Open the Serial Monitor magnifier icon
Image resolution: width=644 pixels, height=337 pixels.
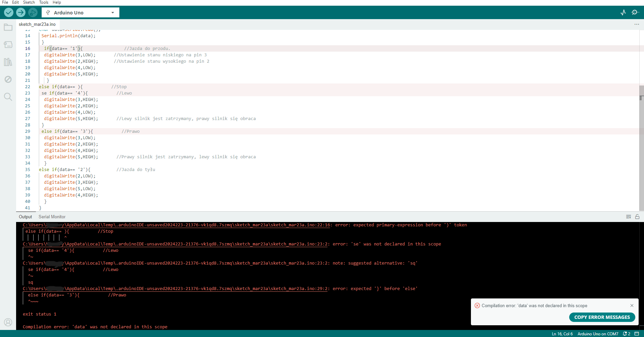pyautogui.click(x=635, y=12)
